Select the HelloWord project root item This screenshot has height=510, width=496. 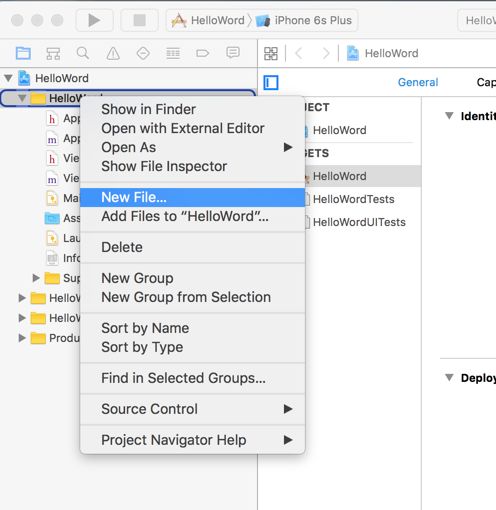coord(62,78)
